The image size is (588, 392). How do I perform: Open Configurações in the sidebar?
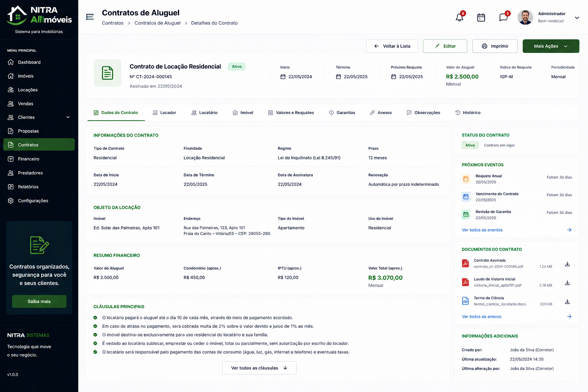[39, 201]
